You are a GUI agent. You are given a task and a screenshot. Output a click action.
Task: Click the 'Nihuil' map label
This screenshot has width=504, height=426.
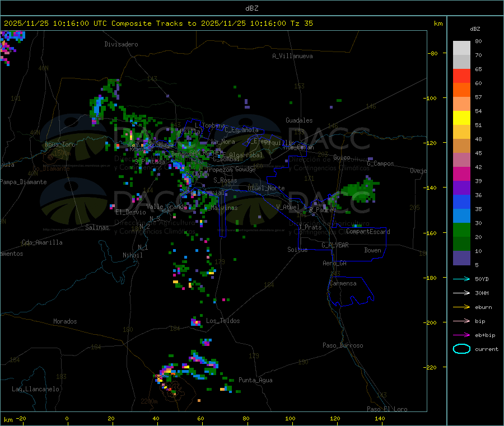tap(133, 255)
